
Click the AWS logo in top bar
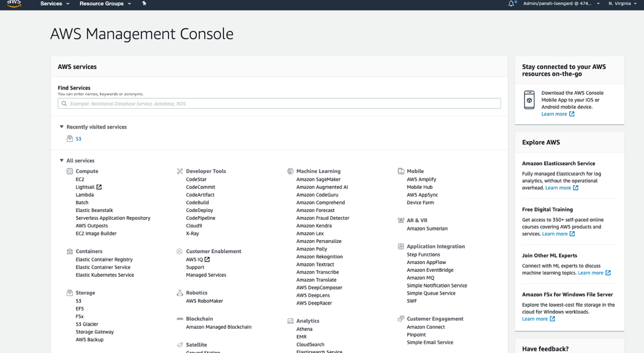pos(14,4)
